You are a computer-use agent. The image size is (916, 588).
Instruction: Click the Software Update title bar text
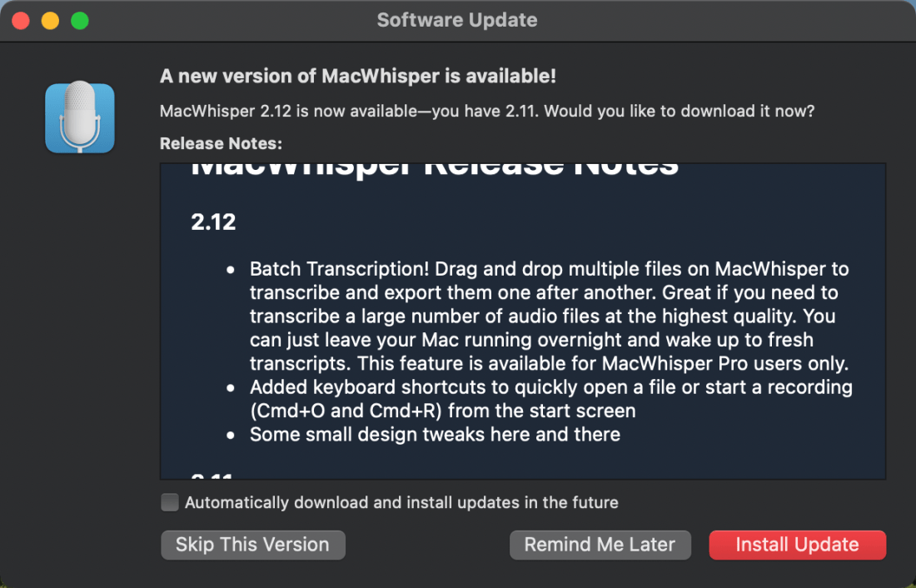(456, 19)
